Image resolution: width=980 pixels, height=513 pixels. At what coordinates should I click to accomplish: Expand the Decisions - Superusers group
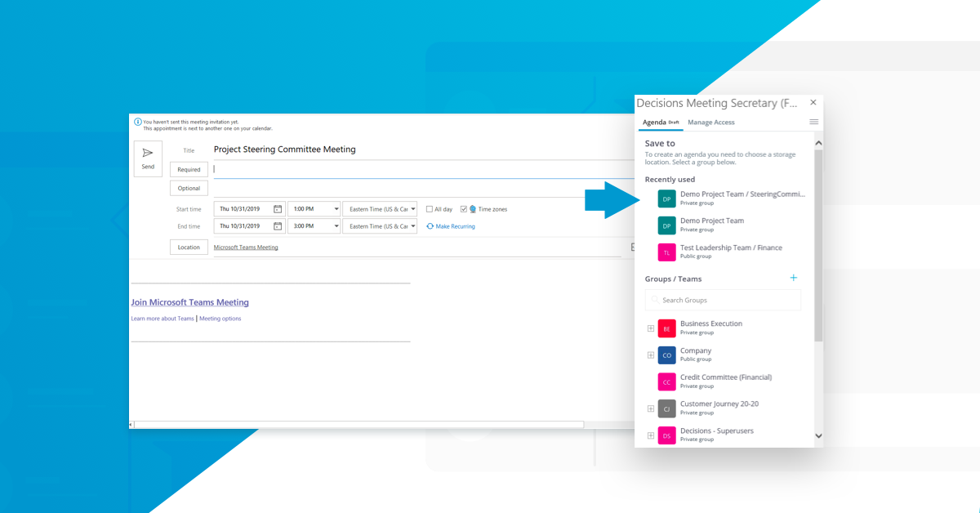[651, 435]
